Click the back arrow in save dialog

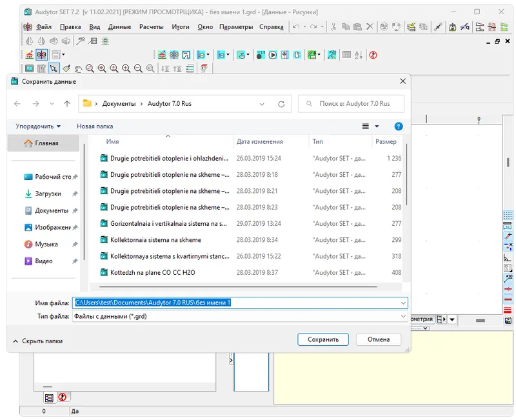(x=17, y=104)
